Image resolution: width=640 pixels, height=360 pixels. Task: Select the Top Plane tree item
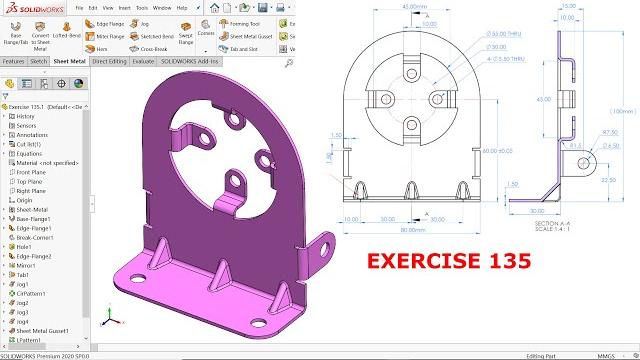pyautogui.click(x=25, y=182)
